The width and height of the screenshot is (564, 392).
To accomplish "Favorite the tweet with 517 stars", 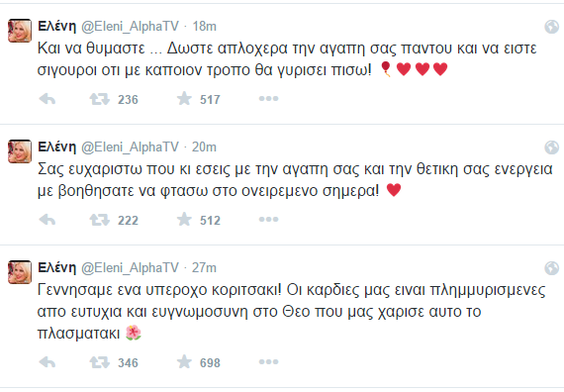I will tap(184, 98).
